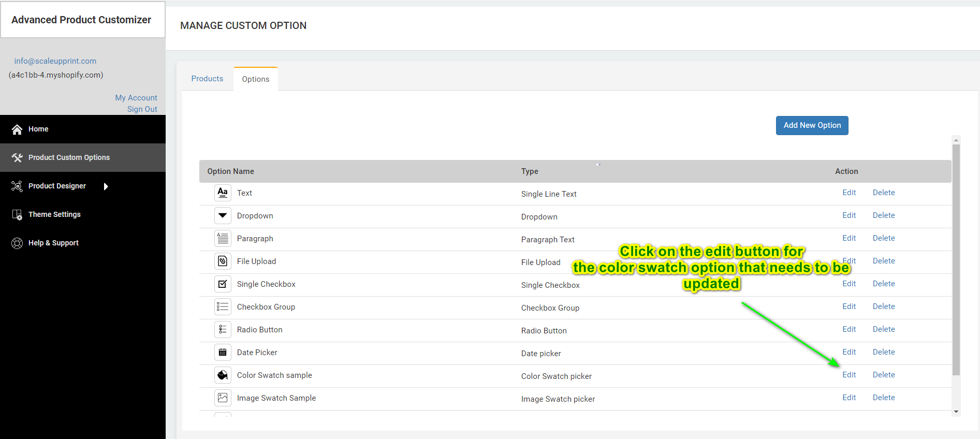Click the options list vertical scrollbar thumb
980x439 pixels.
(x=956, y=260)
